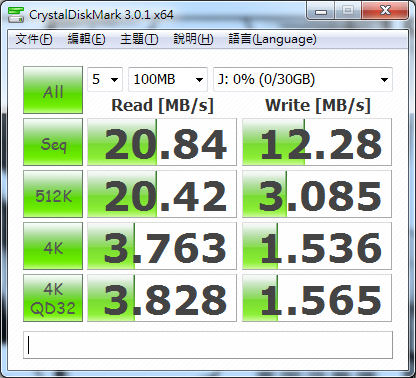Select the Seq write result 12.28
The image size is (416, 378).
[317, 142]
